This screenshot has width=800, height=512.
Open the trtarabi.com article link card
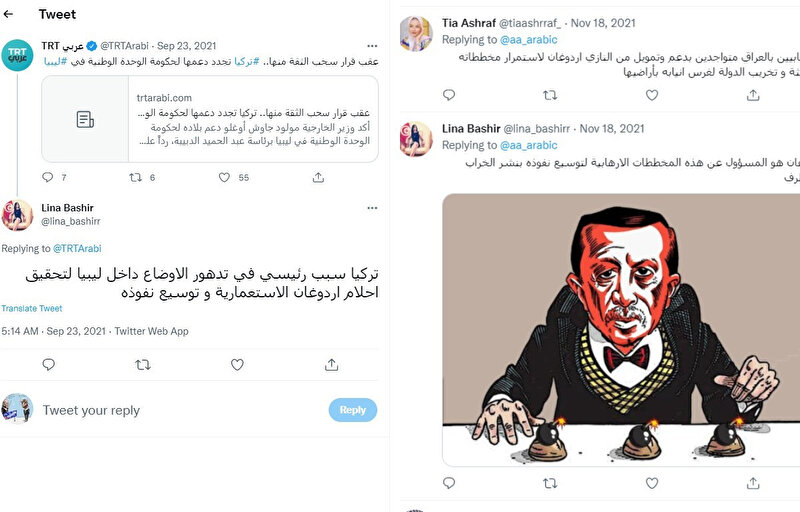pyautogui.click(x=210, y=119)
